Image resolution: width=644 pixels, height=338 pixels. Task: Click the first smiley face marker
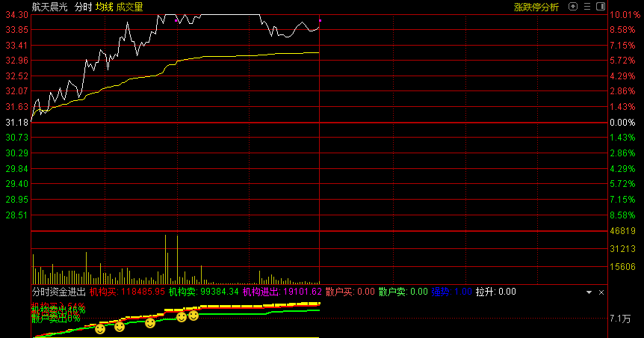coord(100,329)
